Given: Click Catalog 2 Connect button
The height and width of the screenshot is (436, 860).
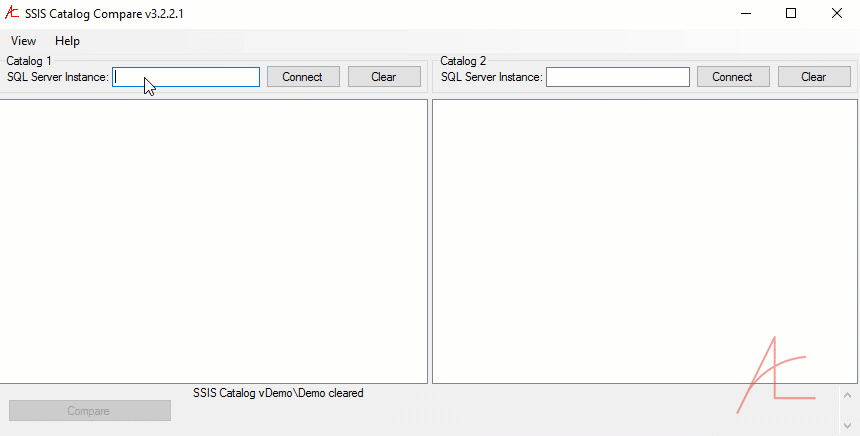Looking at the screenshot, I should [x=733, y=77].
